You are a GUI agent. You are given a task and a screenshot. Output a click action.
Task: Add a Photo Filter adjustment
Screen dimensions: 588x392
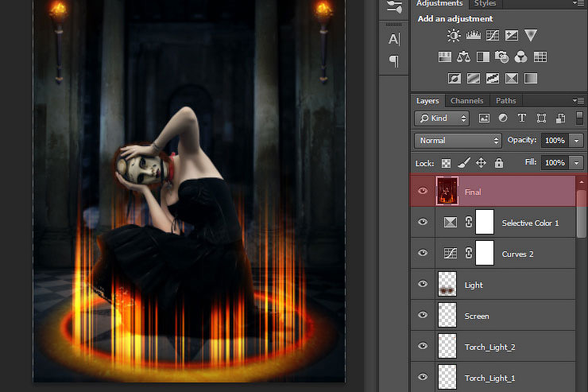pos(502,56)
